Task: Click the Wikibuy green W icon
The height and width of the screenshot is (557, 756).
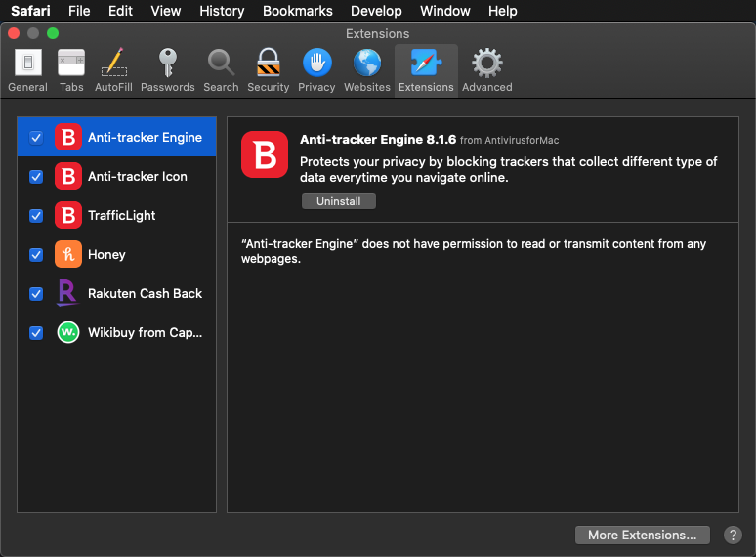Action: pyautogui.click(x=68, y=333)
